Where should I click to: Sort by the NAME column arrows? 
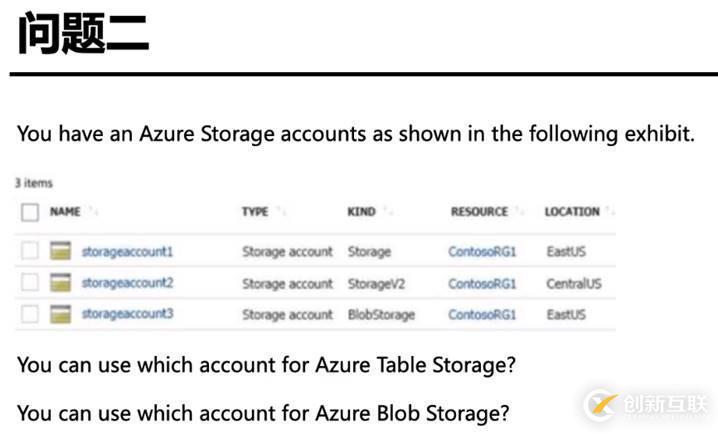tap(93, 212)
